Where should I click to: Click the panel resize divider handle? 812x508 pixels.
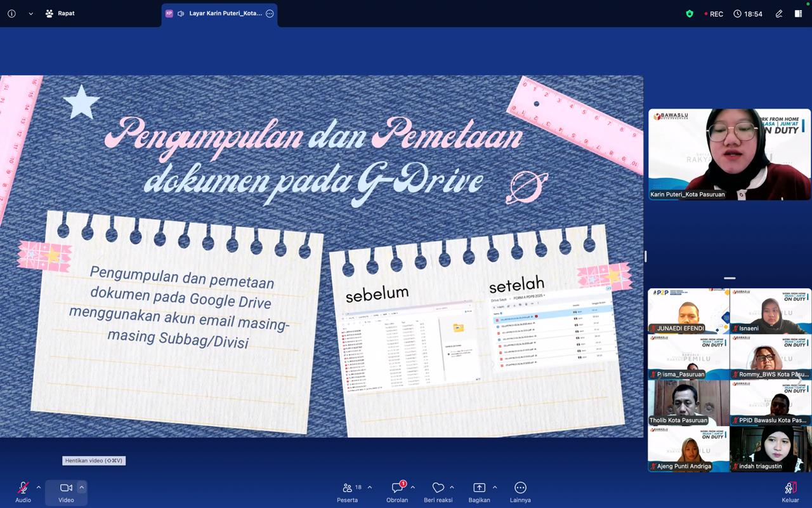(x=645, y=256)
